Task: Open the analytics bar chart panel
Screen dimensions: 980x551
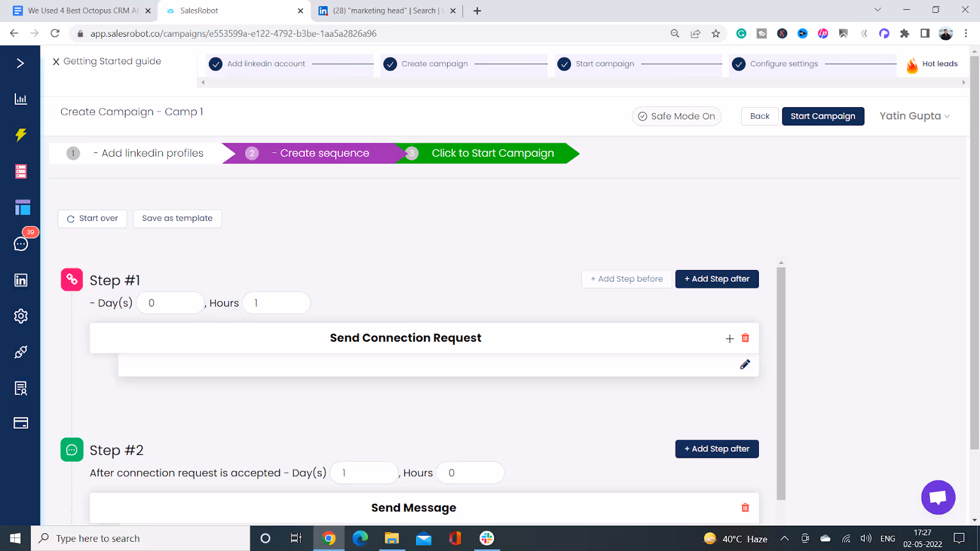Action: pyautogui.click(x=20, y=99)
